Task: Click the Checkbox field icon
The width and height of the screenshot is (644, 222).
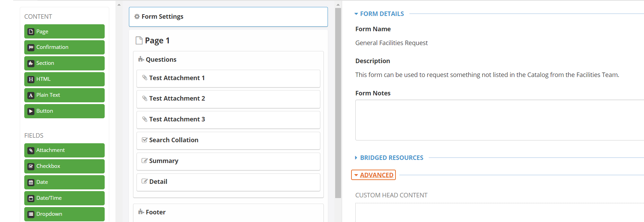Action: [x=31, y=166]
